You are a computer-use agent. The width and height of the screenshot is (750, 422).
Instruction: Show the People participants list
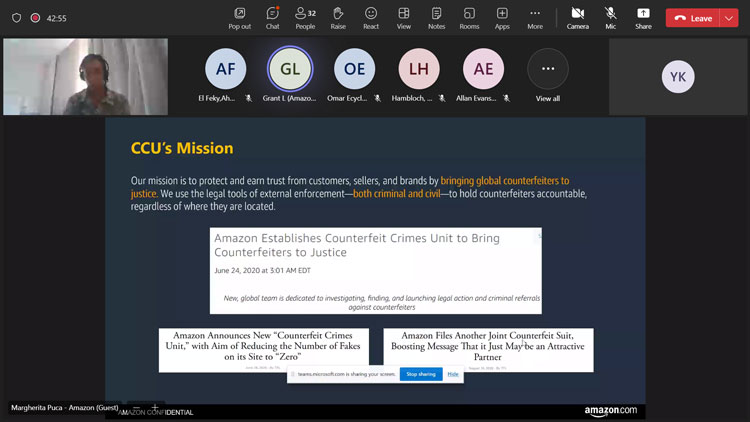(x=305, y=17)
